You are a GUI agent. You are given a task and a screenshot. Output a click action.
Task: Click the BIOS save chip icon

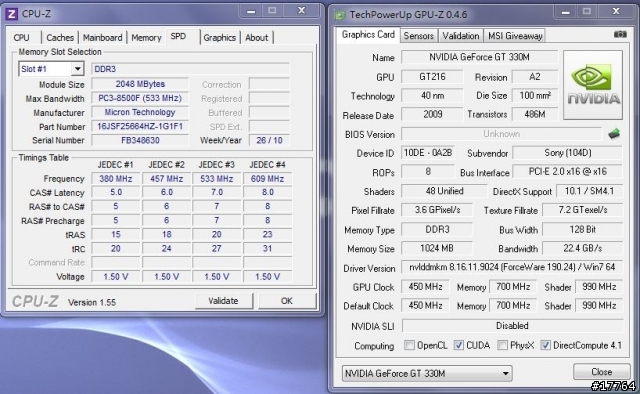614,134
